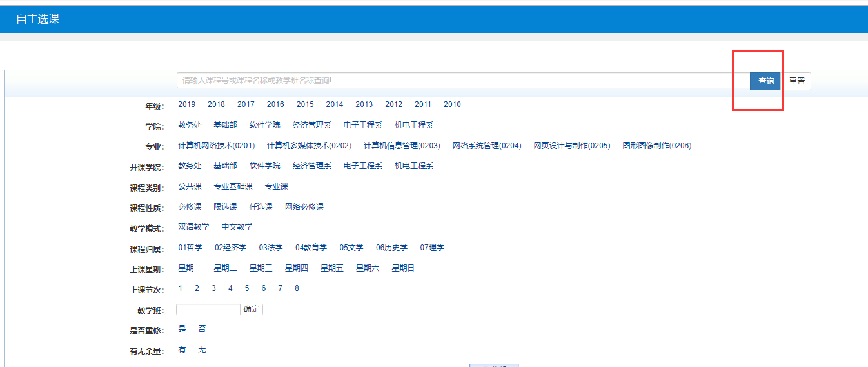
Task: Filter by 任选课 course nature
Action: (261, 207)
